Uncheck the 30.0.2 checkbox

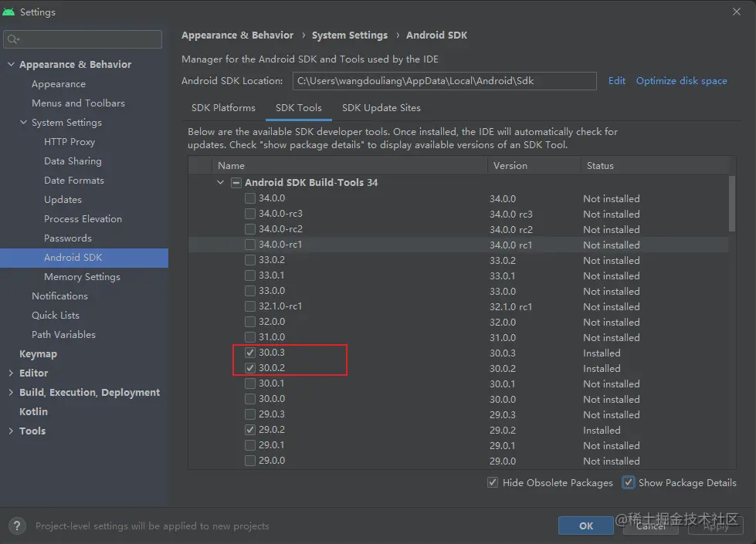tap(249, 367)
